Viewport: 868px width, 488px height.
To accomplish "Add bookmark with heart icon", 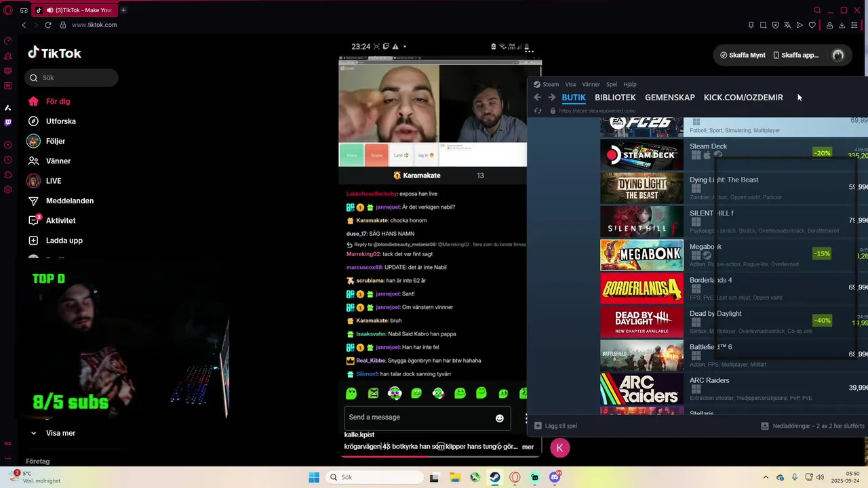I will click(x=812, y=25).
